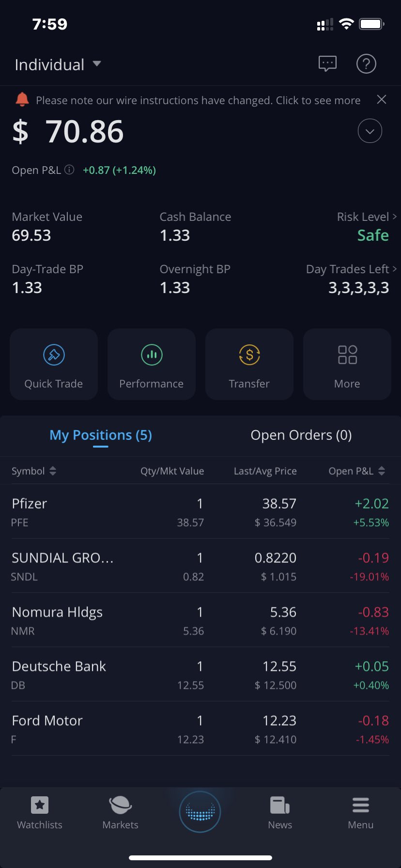Tap the Quick Trade icon
Screen dimensions: 401x868
[54, 355]
